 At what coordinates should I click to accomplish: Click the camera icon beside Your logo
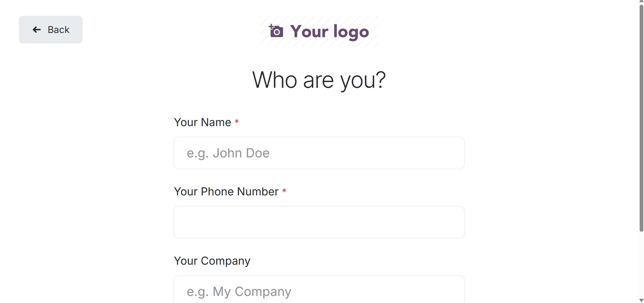276,31
